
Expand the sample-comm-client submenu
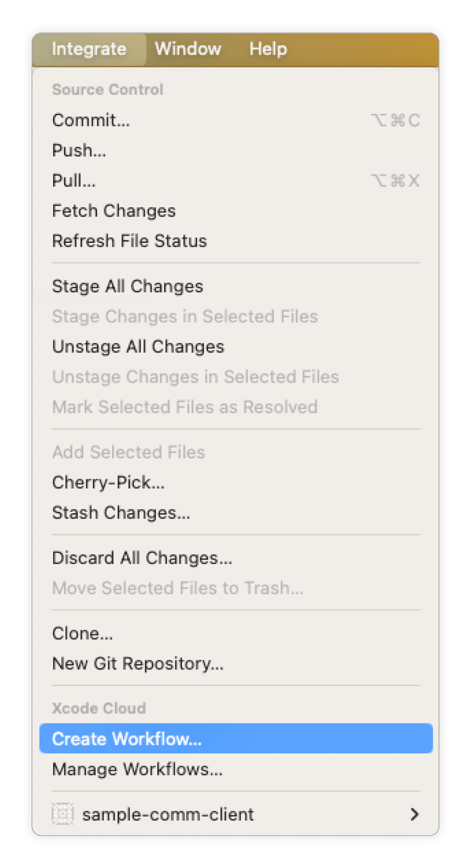coord(415,813)
